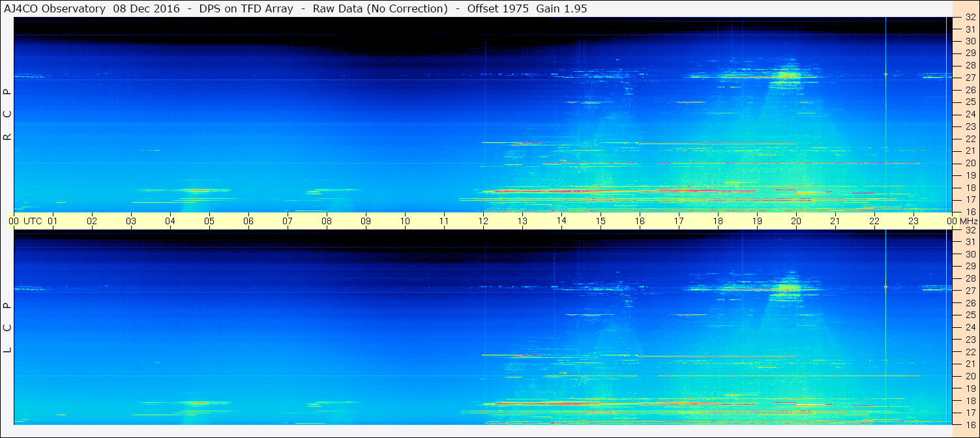The image size is (980, 438).
Task: Click the 20 MHz label in LCP panel
Action: 970,376
